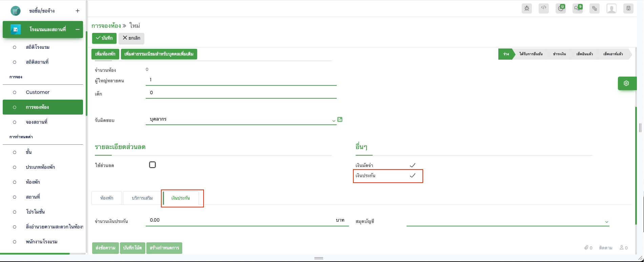Image resolution: width=644 pixels, height=262 pixels.
Task: Click the company building icon
Action: click(628, 8)
